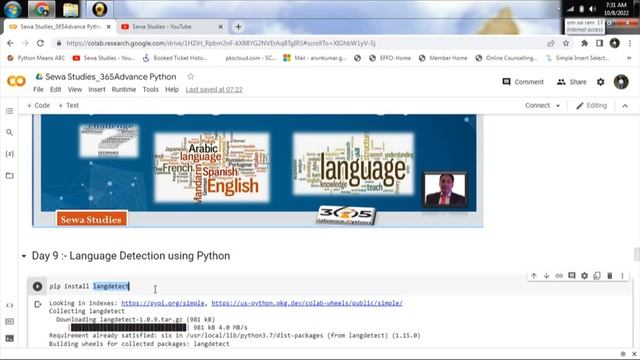Open Last saved revision history link

pos(214,89)
